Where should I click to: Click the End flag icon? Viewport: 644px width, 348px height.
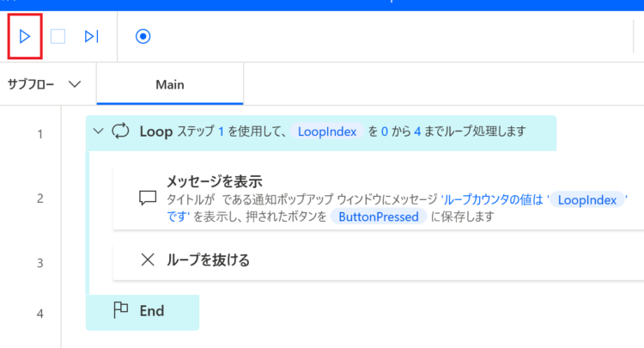coord(121,310)
